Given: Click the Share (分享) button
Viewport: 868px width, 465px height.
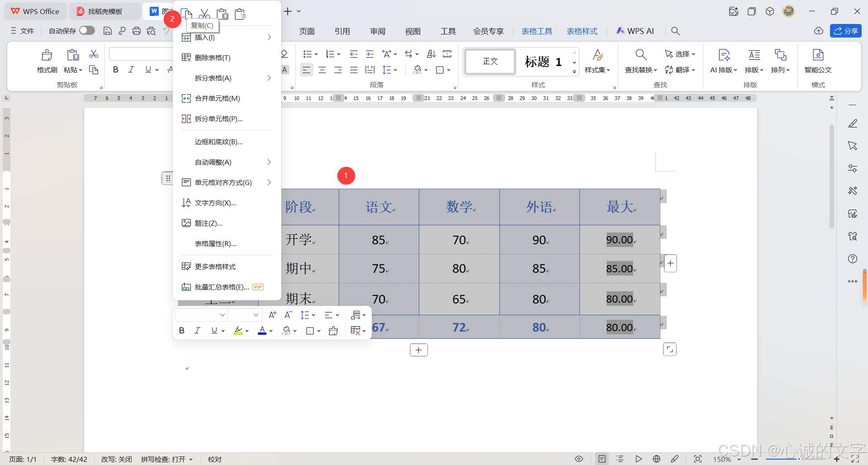Looking at the screenshot, I should coord(845,31).
